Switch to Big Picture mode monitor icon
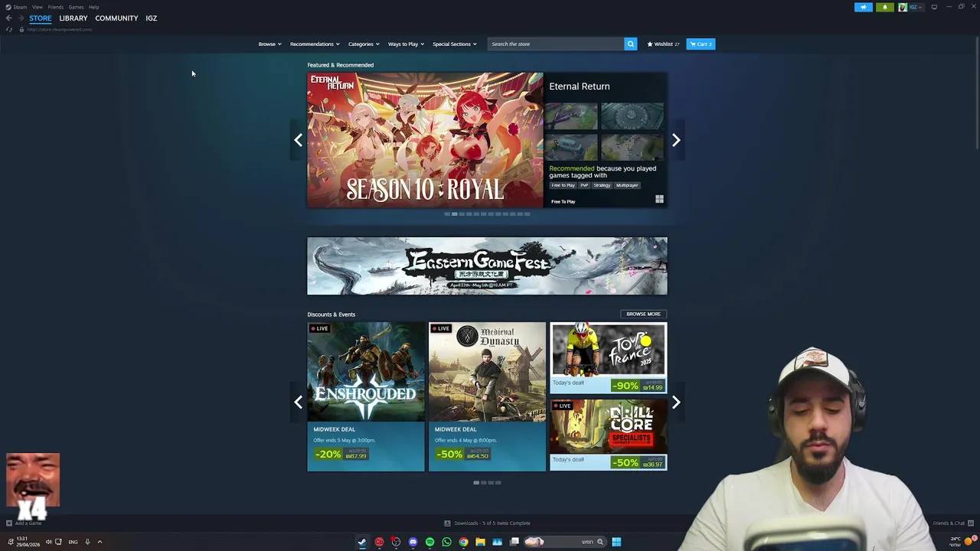Viewport: 980px width, 551px height. (934, 7)
